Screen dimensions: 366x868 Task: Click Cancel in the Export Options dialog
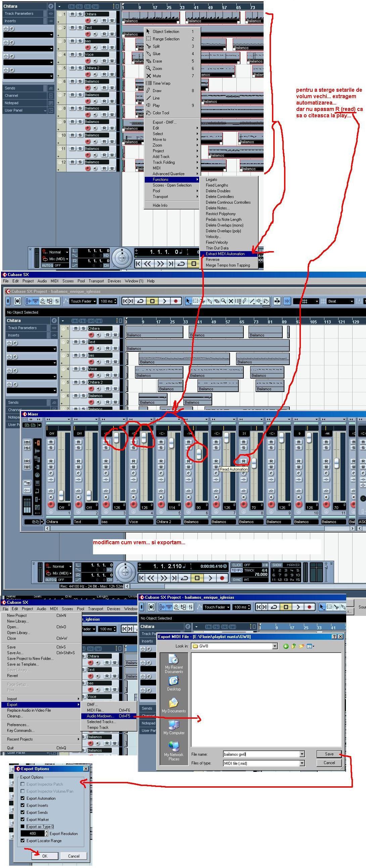[x=74, y=856]
